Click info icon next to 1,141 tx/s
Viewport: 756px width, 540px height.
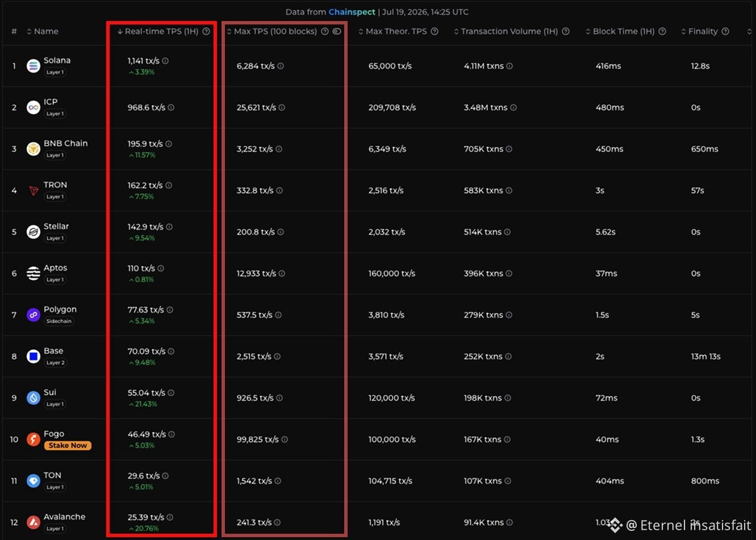(165, 61)
